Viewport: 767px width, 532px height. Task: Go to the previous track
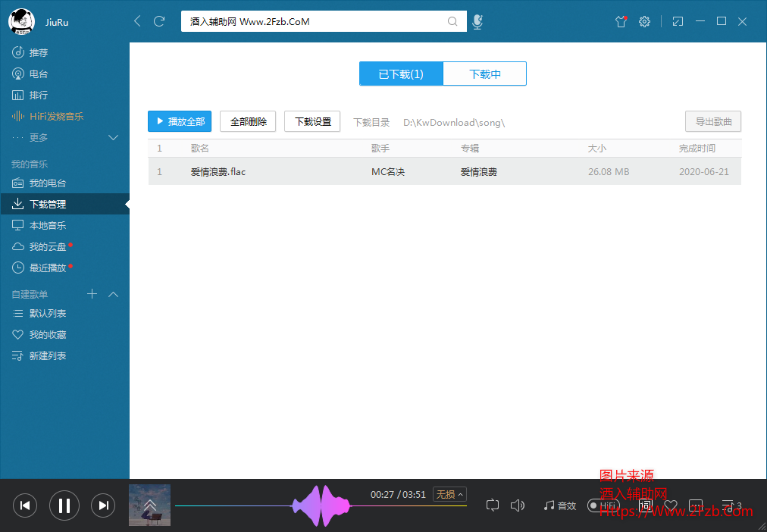tap(25, 505)
